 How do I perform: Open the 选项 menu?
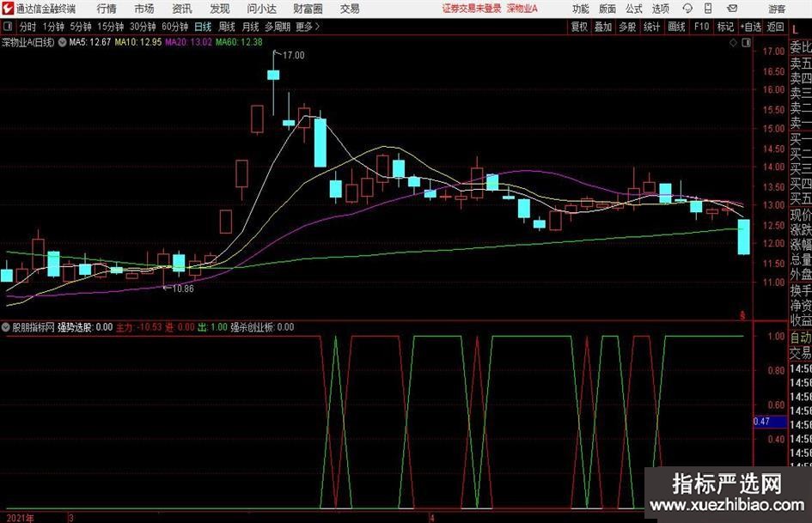coord(660,9)
